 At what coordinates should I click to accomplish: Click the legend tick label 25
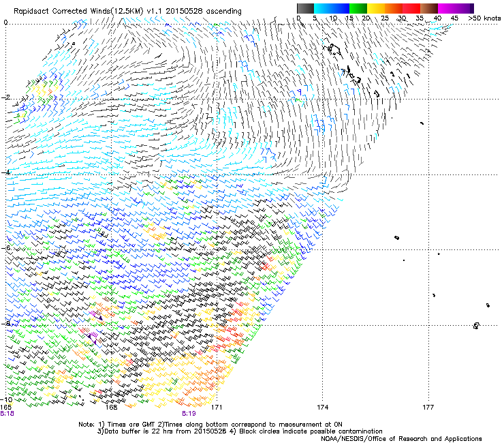385,18
